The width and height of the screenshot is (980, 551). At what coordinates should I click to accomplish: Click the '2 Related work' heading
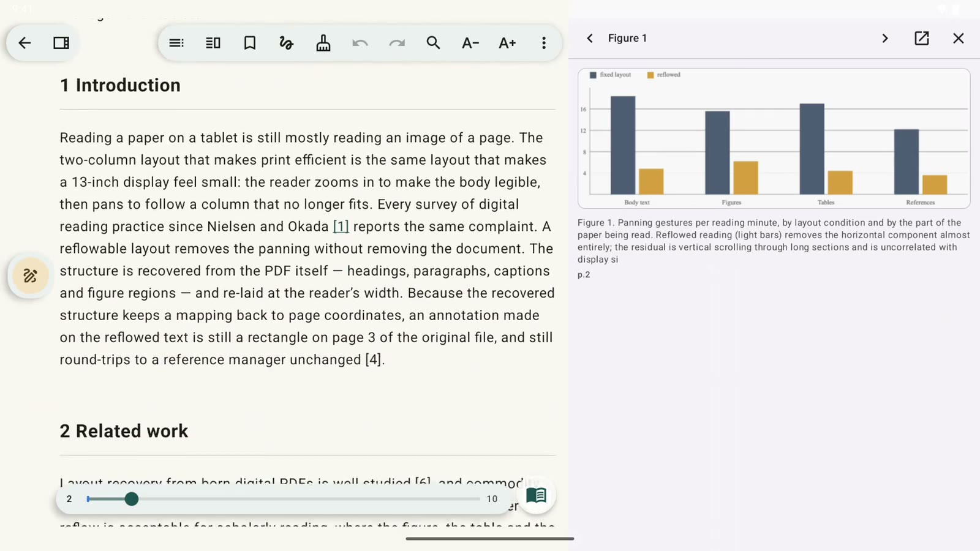tap(124, 431)
